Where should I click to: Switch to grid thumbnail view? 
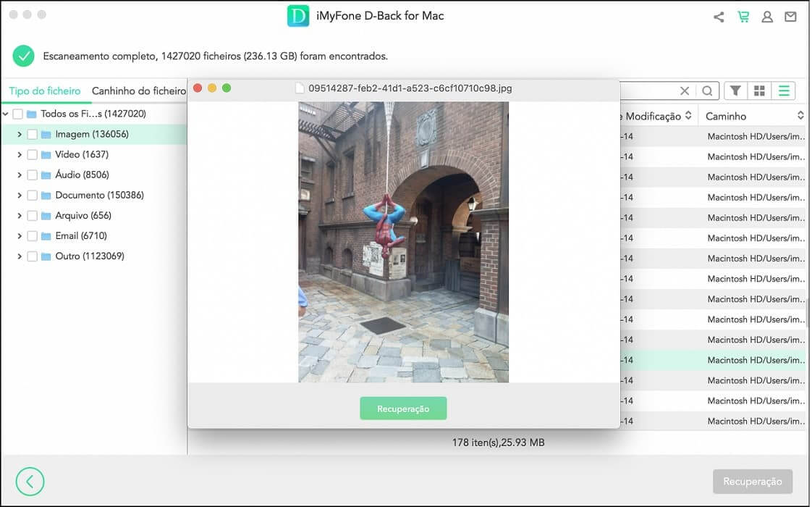(x=759, y=91)
